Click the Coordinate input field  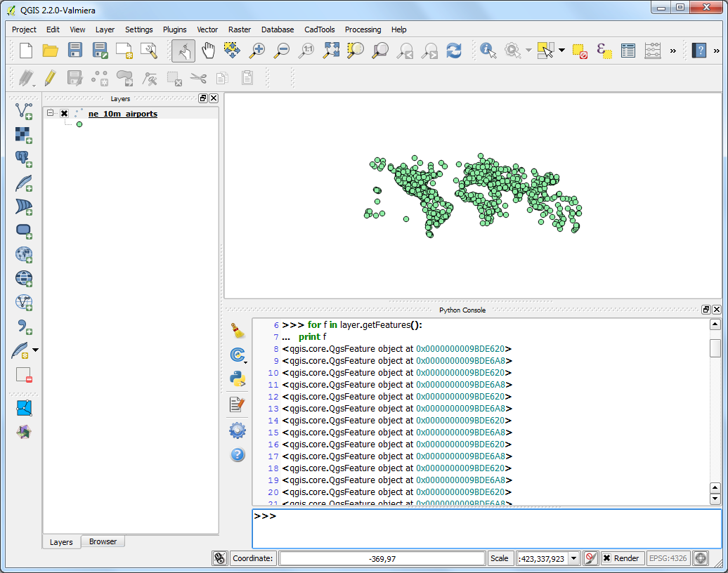pyautogui.click(x=382, y=559)
